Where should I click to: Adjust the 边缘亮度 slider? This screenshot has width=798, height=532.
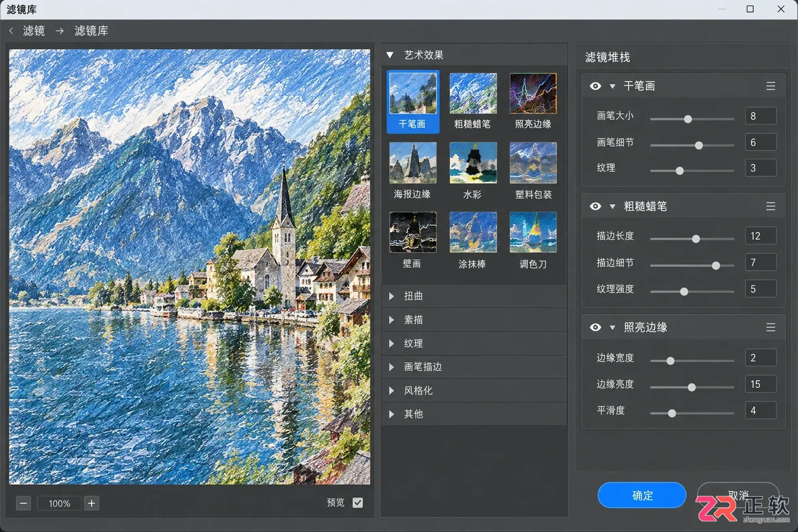[692, 387]
